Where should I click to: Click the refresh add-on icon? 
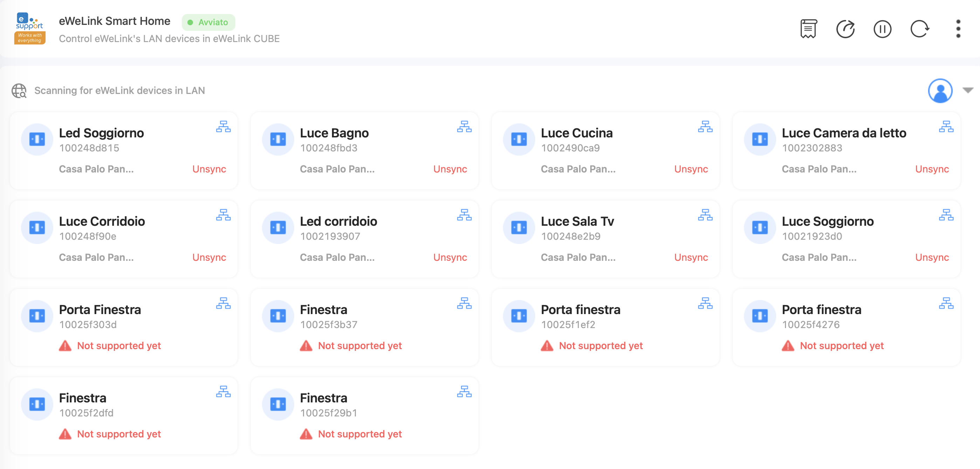[x=919, y=29]
